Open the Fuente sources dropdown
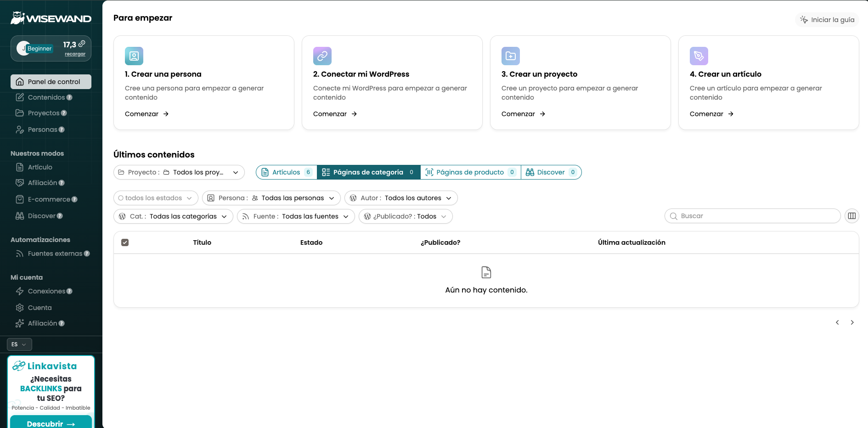This screenshot has height=428, width=868. [296, 216]
